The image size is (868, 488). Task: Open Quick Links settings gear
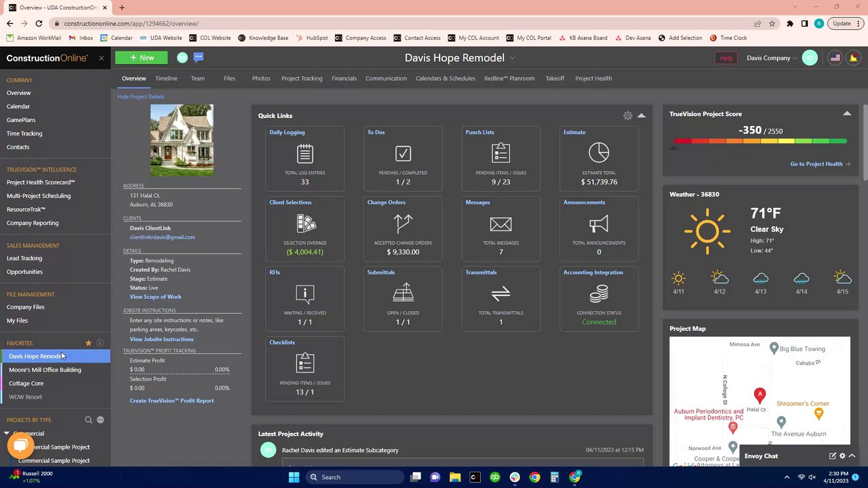pos(628,116)
